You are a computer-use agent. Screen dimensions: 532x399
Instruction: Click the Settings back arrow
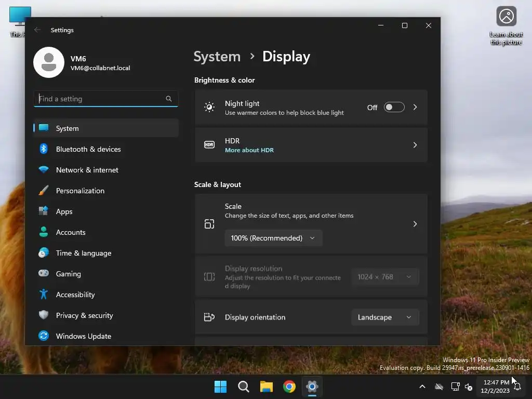coord(37,30)
